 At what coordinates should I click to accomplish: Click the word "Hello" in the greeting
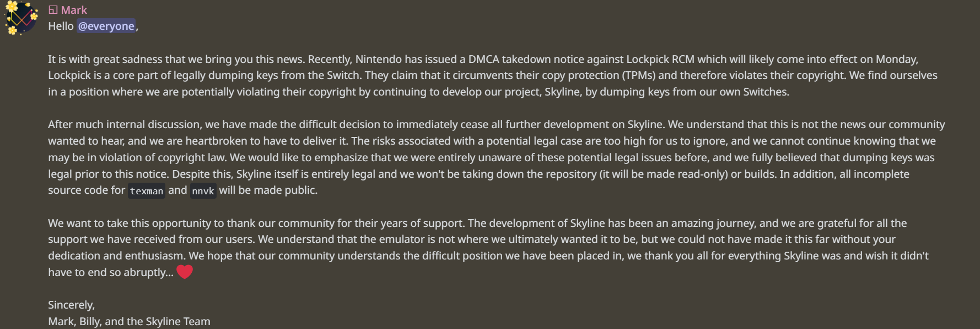click(61, 26)
